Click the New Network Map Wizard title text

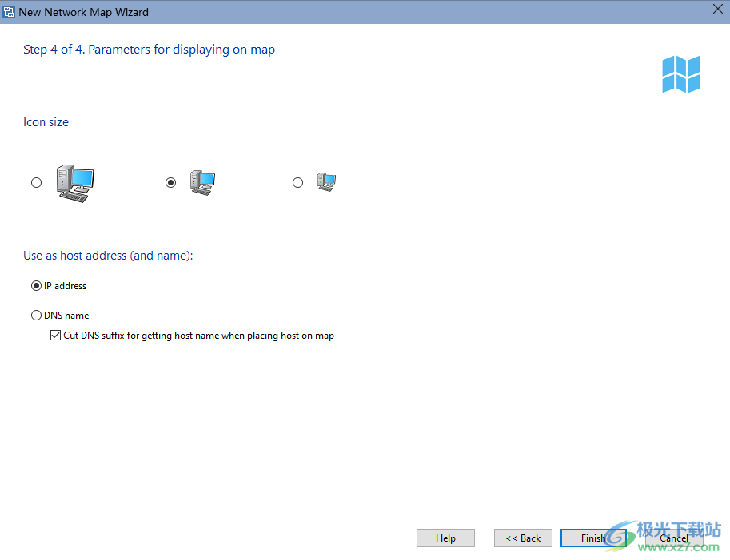84,12
